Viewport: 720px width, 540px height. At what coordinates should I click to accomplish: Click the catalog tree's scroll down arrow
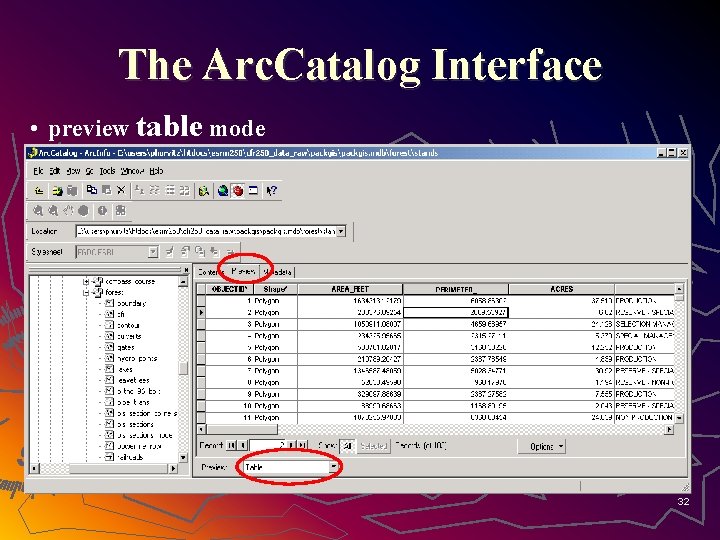click(x=183, y=457)
